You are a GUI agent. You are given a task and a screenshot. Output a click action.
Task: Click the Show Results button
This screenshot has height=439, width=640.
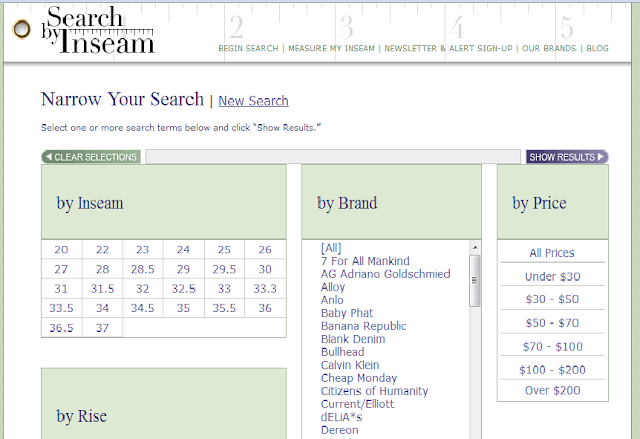[x=567, y=157]
